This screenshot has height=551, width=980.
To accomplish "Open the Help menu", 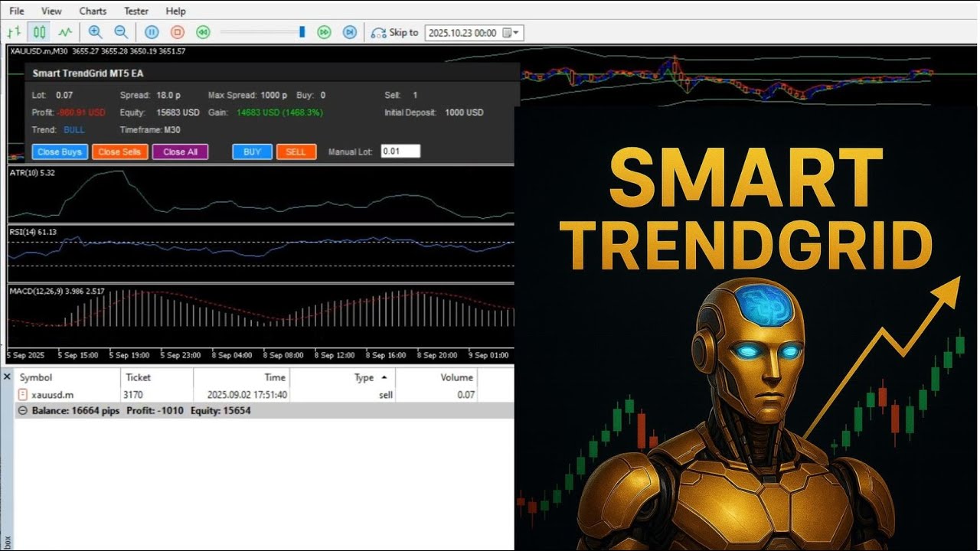I will click(175, 11).
